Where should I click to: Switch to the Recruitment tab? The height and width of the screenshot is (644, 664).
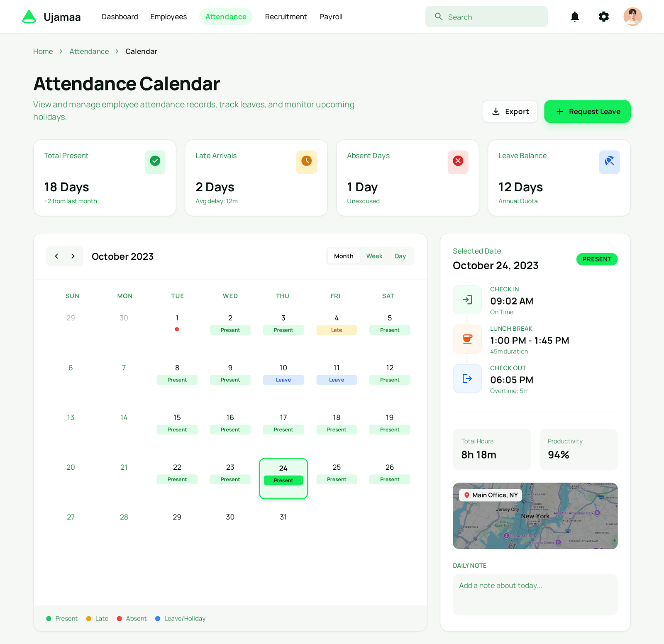(x=286, y=17)
